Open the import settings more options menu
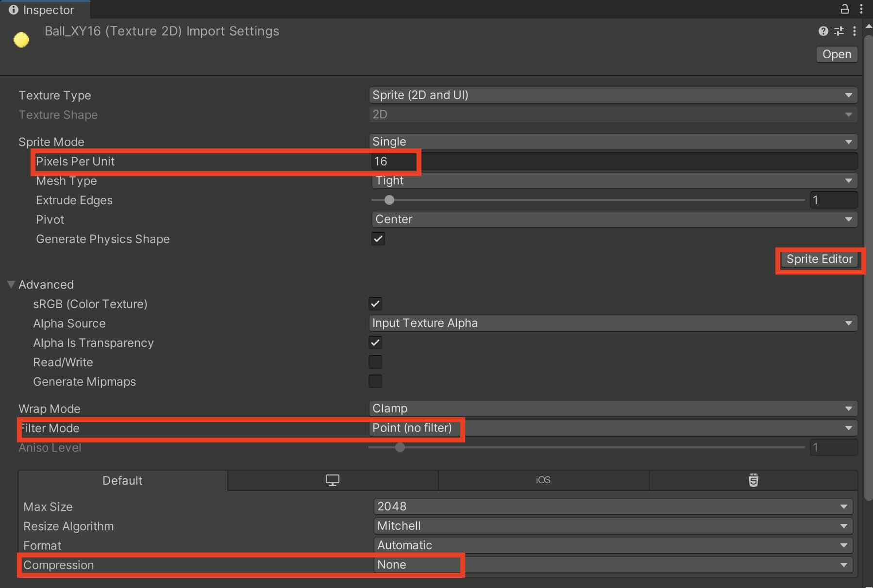This screenshot has height=588, width=873. pyautogui.click(x=855, y=32)
